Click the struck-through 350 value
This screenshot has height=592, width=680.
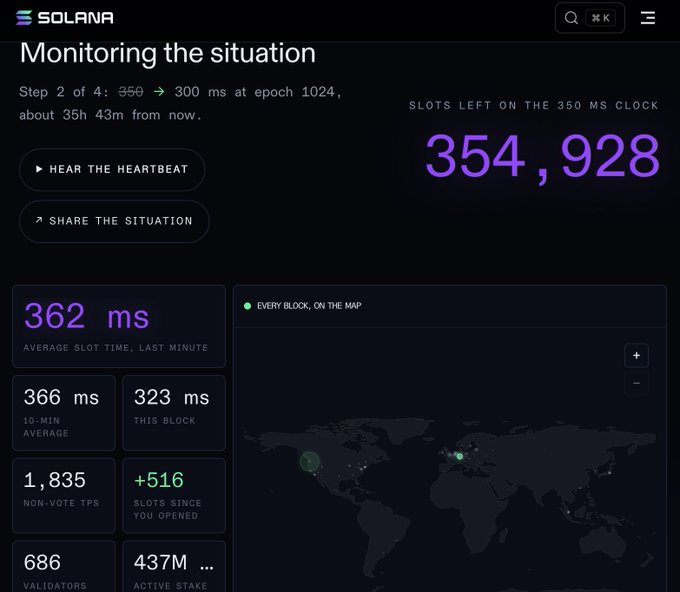tap(131, 92)
